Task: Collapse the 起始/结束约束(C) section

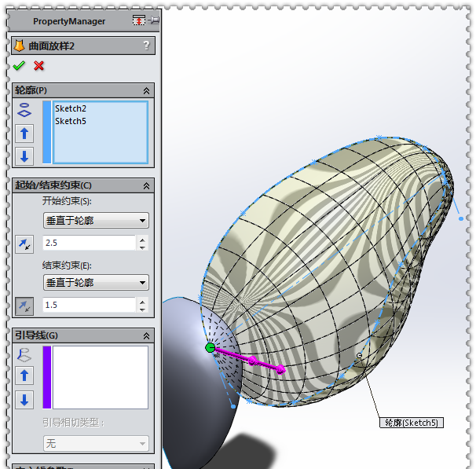Action: pos(146,185)
